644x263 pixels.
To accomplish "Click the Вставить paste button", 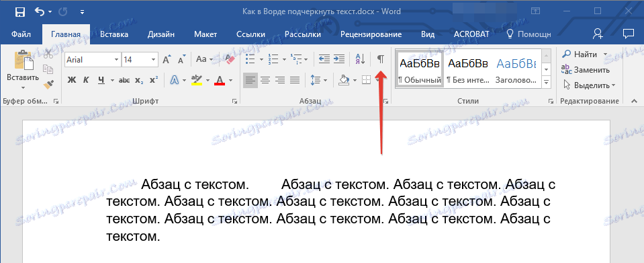I will (23, 70).
